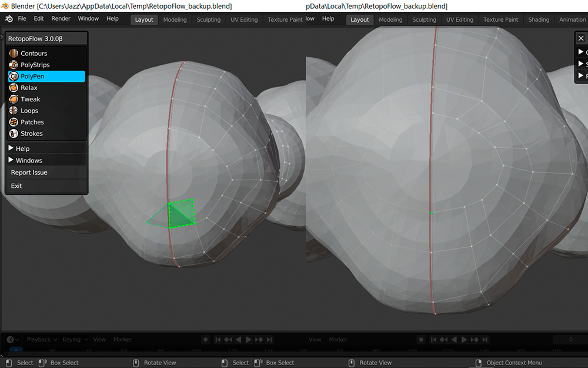Toggle auto-keying record button in right timeline
This screenshot has height=368, width=588.
click(x=421, y=340)
